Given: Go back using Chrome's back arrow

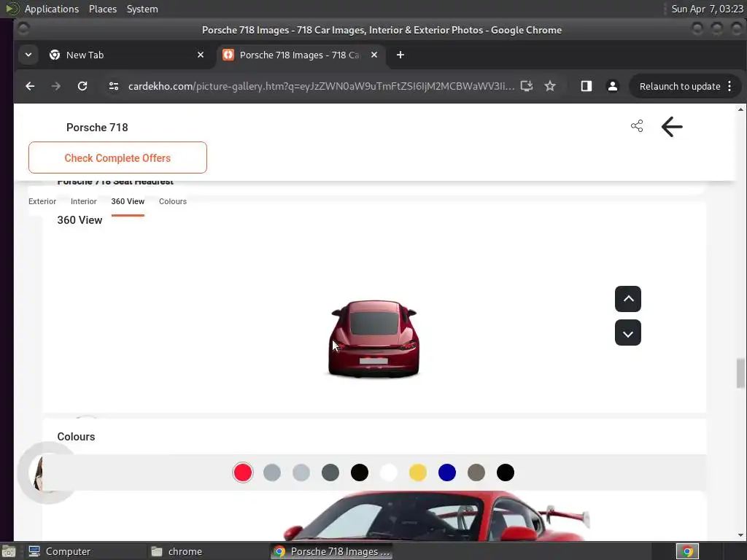Looking at the screenshot, I should coord(30,86).
